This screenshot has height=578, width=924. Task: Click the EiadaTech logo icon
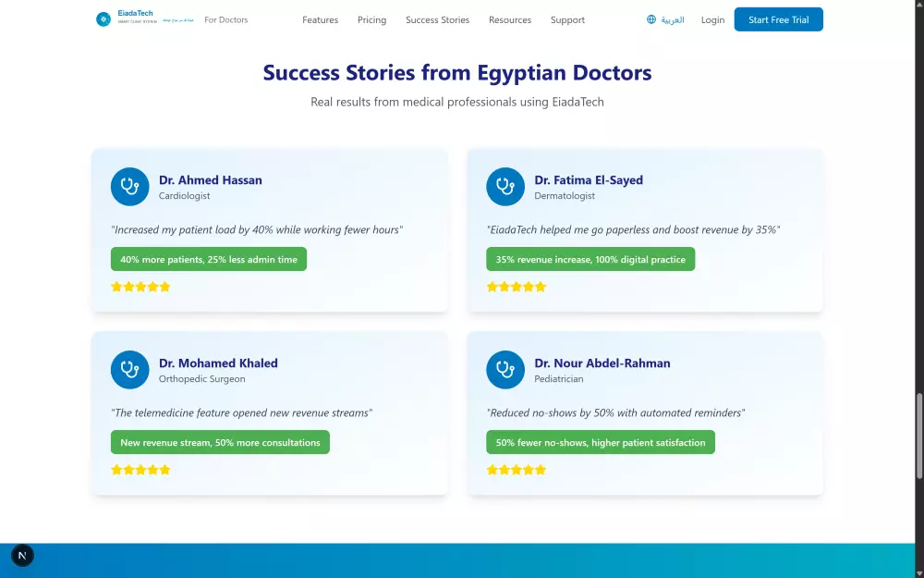103,18
